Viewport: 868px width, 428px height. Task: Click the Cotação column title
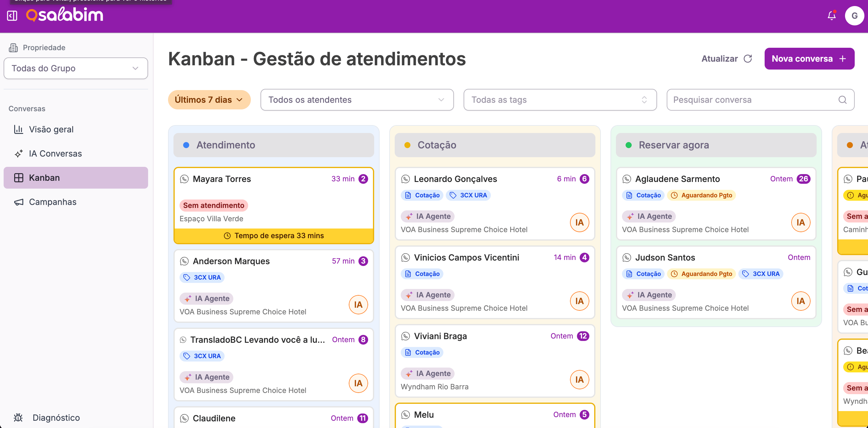[x=437, y=145]
